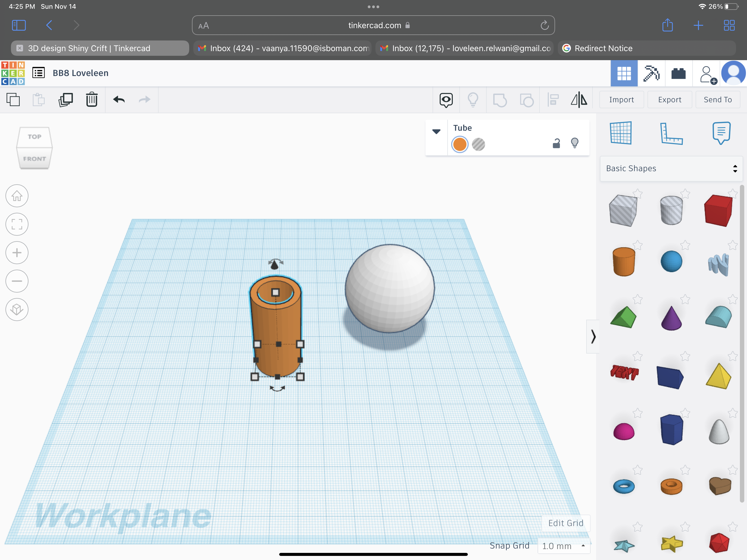Pick the red Text shape
This screenshot has width=747, height=560.
624,372
